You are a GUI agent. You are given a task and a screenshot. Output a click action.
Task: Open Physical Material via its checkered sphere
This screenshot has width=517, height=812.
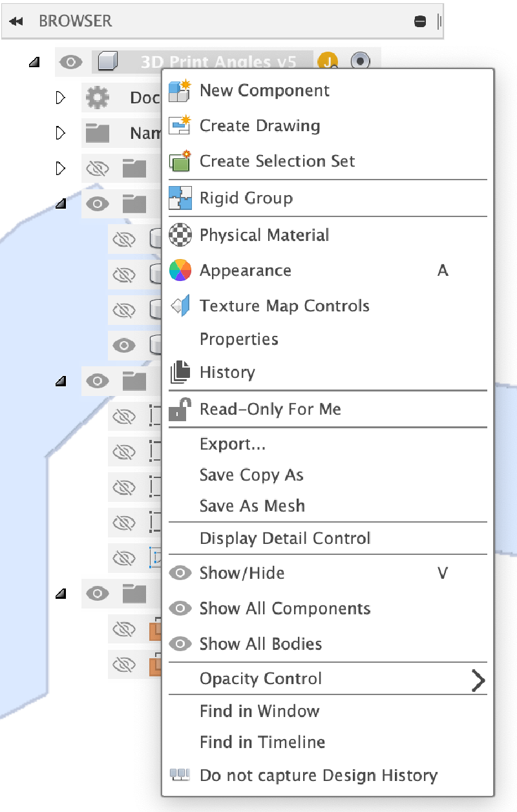click(180, 235)
